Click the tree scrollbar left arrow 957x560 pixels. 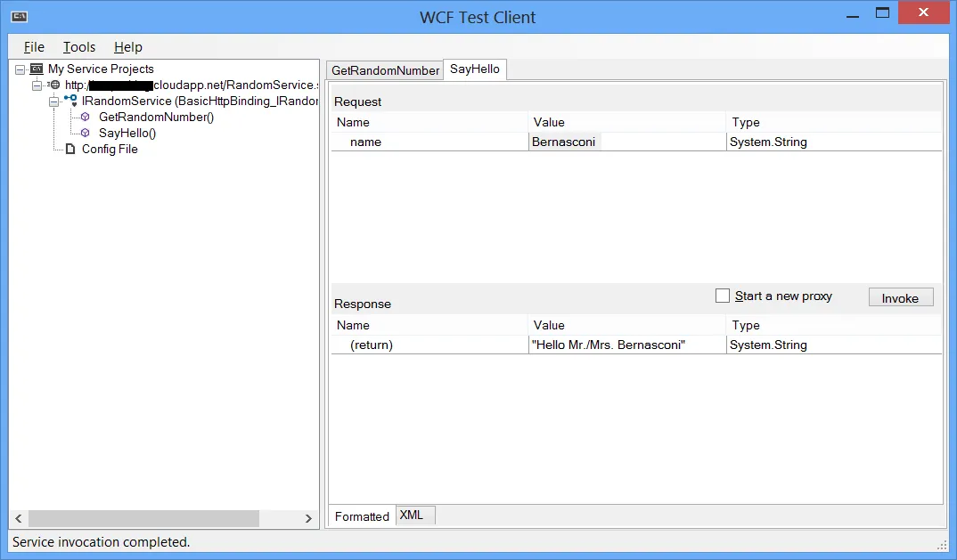19,518
